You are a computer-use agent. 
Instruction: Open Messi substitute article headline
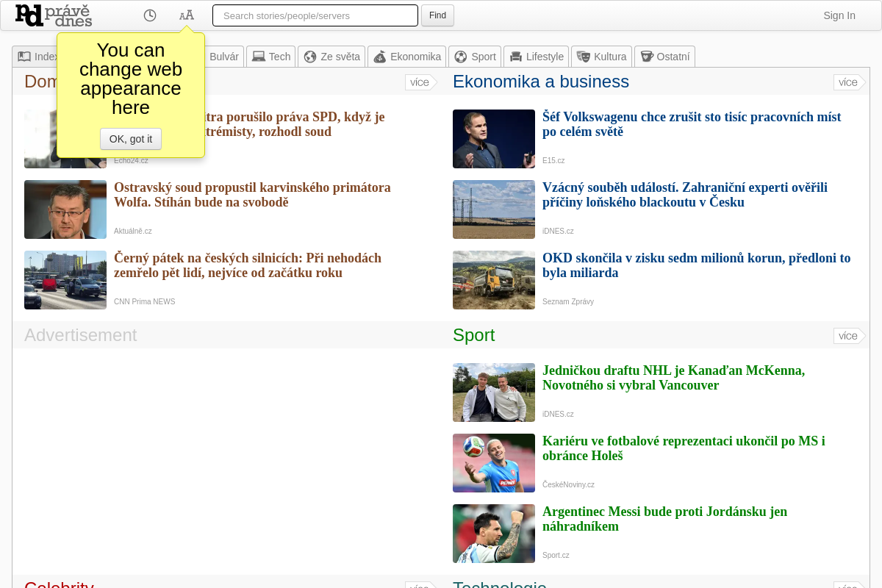click(664, 519)
